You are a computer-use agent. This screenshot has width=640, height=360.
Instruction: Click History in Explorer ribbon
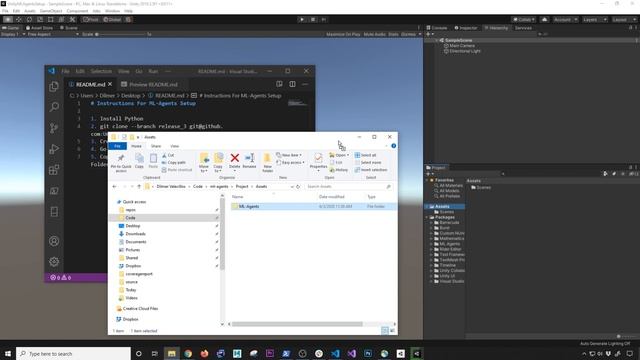[339, 170]
